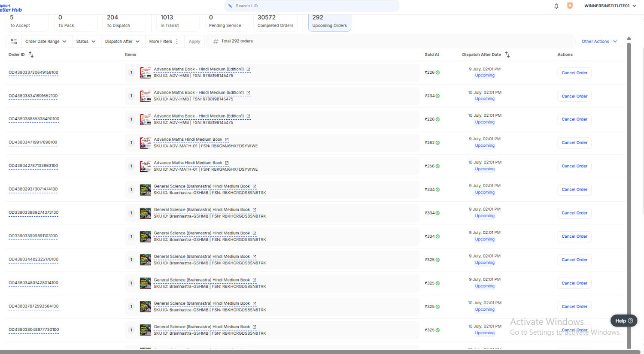Open order link OD338033889274373100
Viewport: 644px width, 354px height.
pos(33,212)
